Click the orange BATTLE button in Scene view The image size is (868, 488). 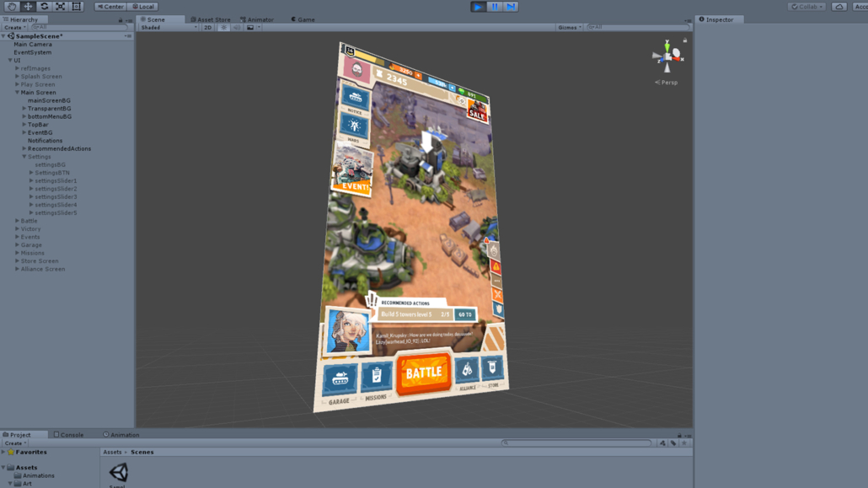tap(424, 374)
